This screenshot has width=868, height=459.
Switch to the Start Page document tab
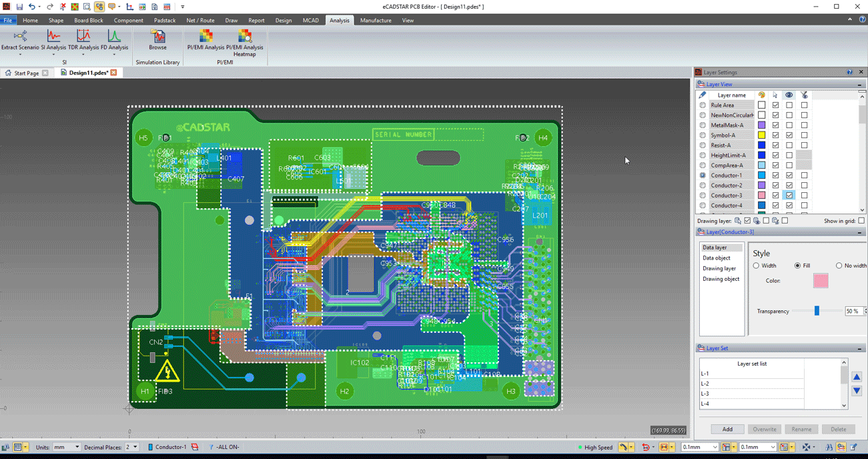coord(26,73)
